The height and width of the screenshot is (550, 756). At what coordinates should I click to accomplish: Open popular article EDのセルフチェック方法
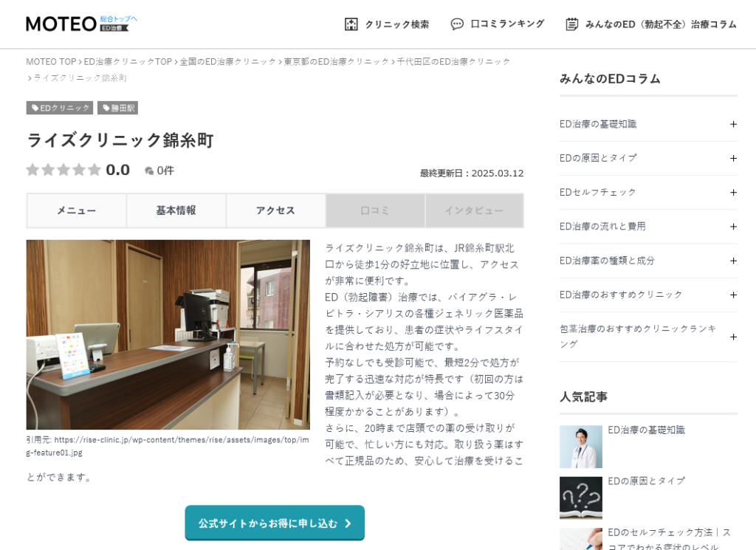click(x=669, y=540)
